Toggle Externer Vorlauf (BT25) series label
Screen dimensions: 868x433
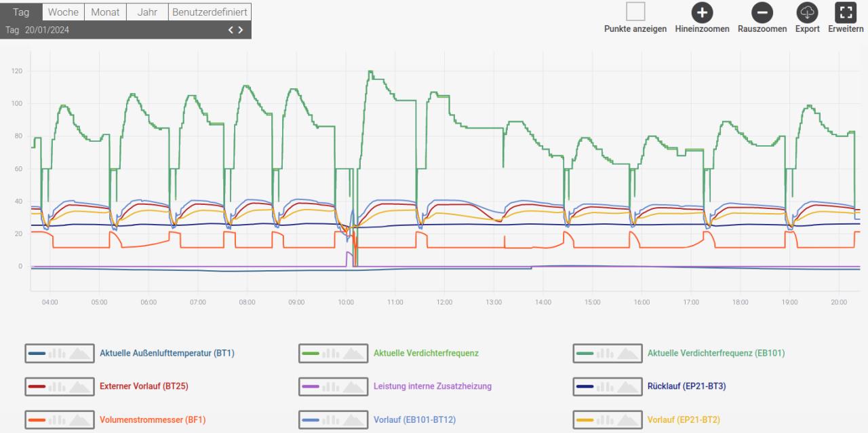[x=144, y=386]
